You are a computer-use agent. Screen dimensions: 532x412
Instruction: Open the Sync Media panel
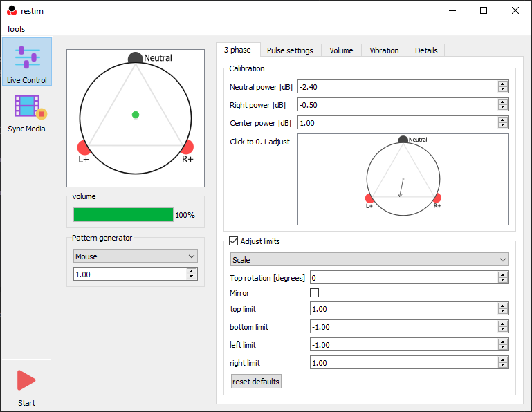pos(27,113)
